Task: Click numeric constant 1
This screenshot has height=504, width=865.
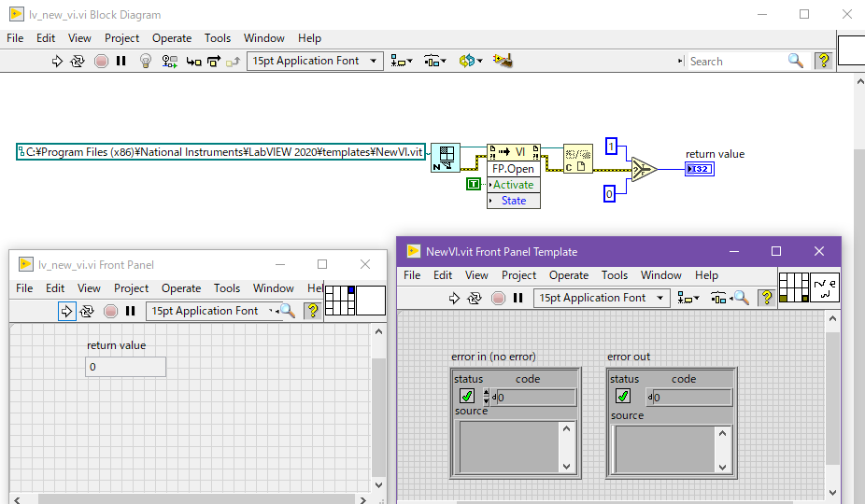Action: tap(611, 147)
